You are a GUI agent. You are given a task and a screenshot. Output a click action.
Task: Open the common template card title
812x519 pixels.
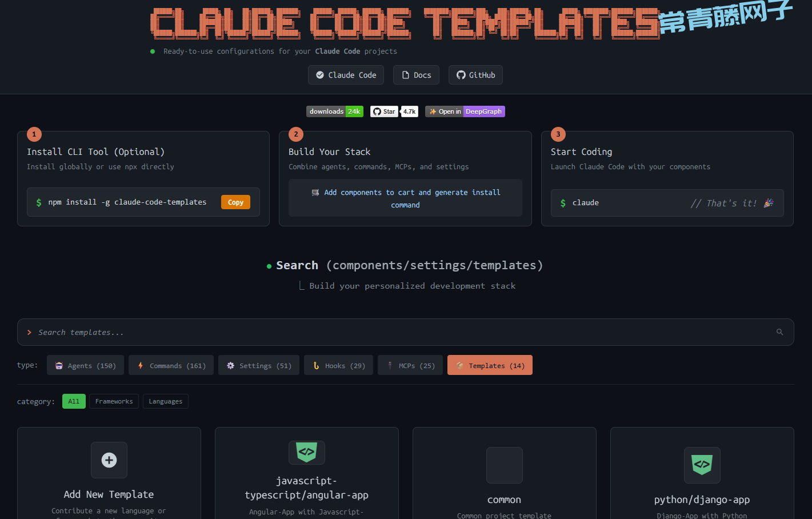pos(504,500)
